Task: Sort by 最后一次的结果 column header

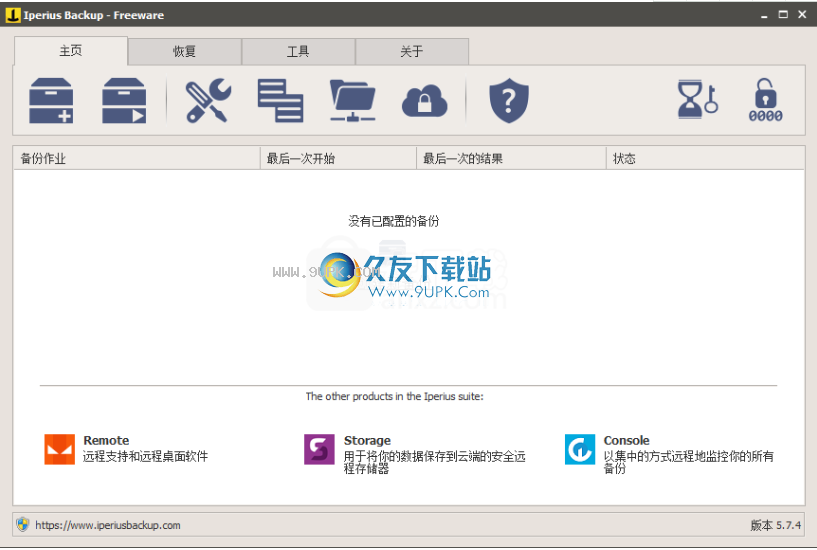Action: click(511, 158)
